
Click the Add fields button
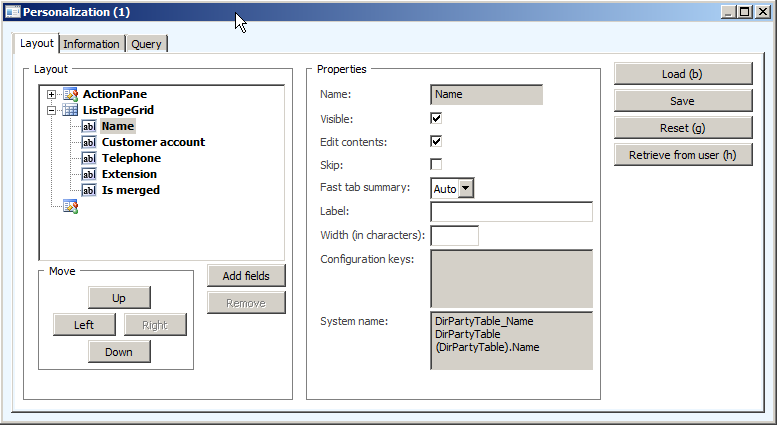(x=246, y=275)
